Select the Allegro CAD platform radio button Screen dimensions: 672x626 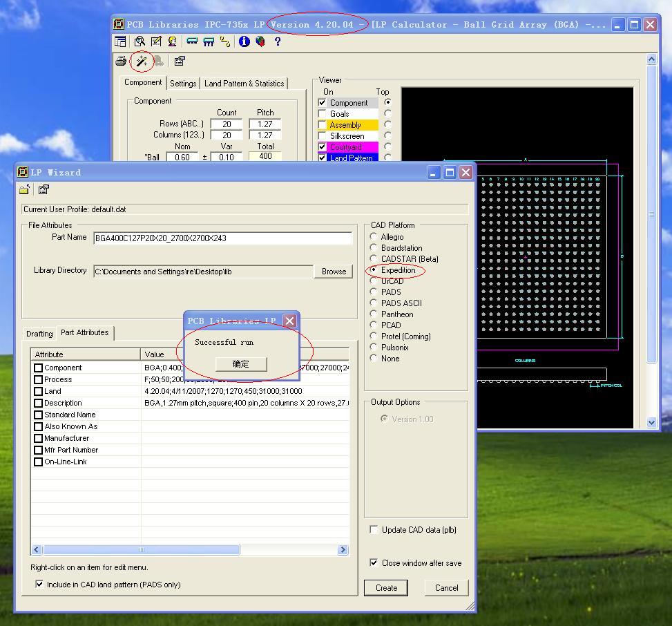click(374, 237)
